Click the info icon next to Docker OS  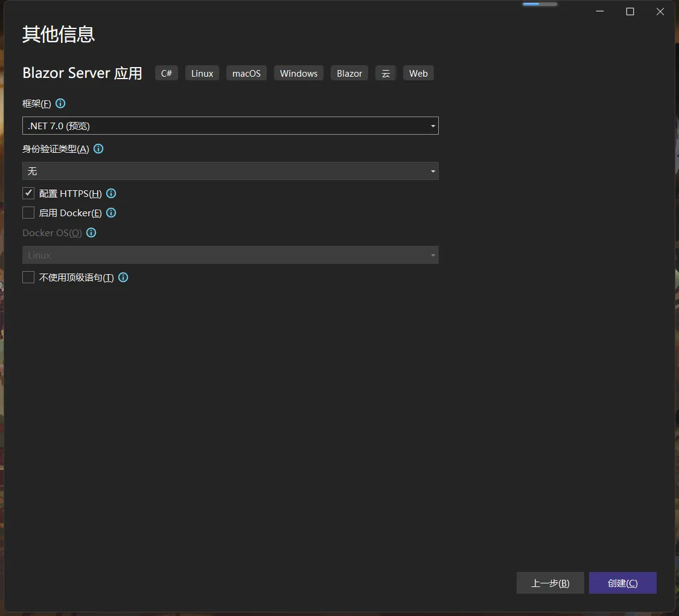coord(91,233)
